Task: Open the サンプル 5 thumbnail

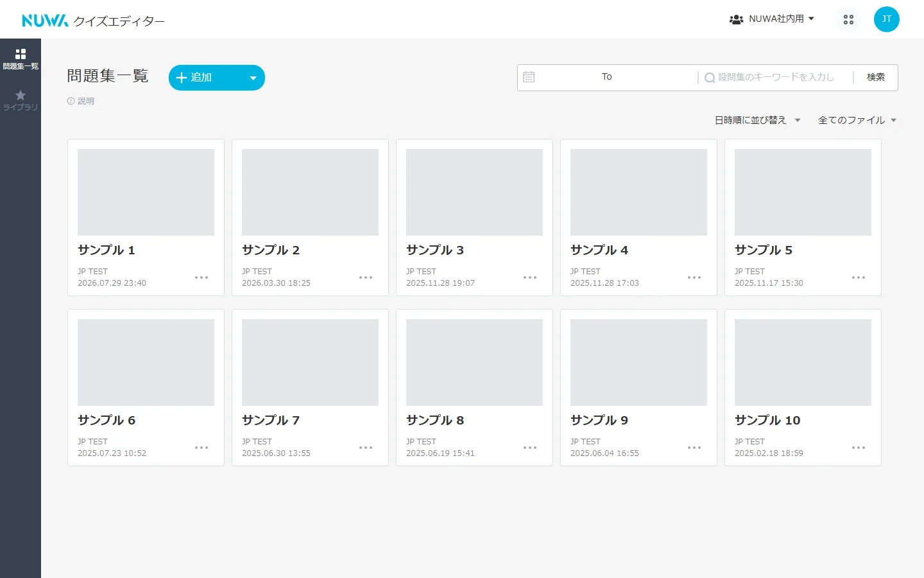Action: (803, 192)
